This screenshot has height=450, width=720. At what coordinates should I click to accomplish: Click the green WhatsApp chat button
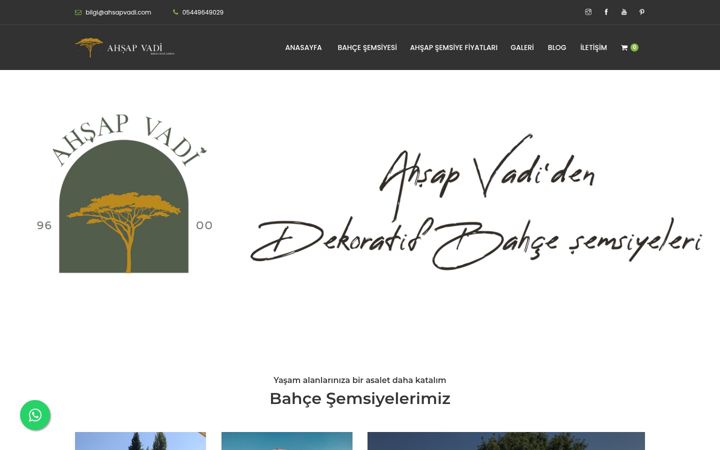[x=35, y=415]
